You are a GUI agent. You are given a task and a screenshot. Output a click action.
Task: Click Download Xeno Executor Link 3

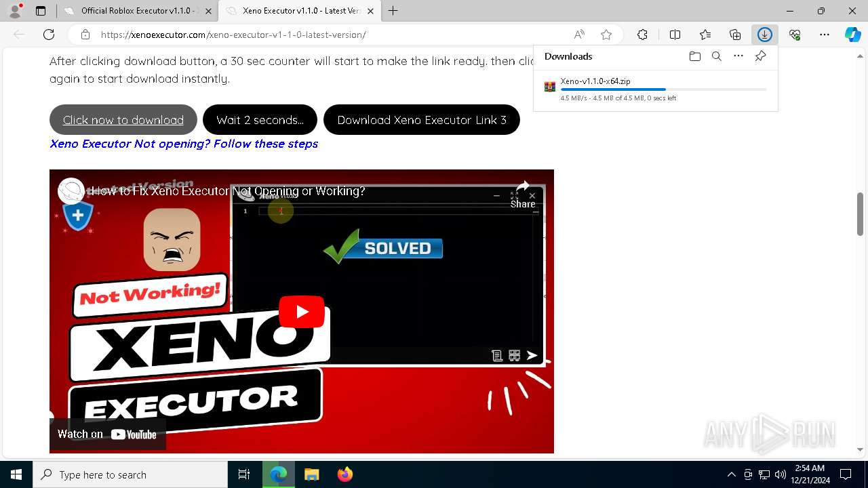[x=422, y=120]
